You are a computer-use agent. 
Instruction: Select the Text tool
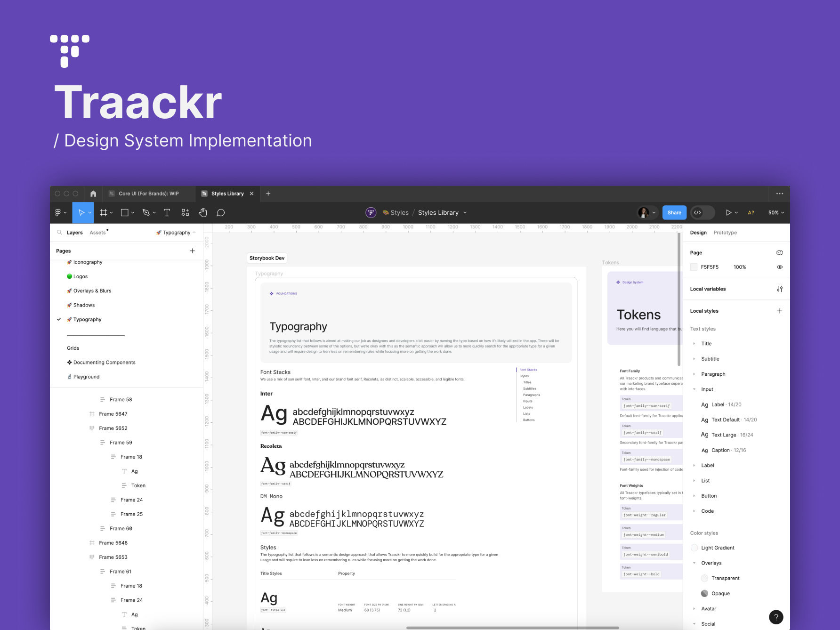(x=167, y=213)
